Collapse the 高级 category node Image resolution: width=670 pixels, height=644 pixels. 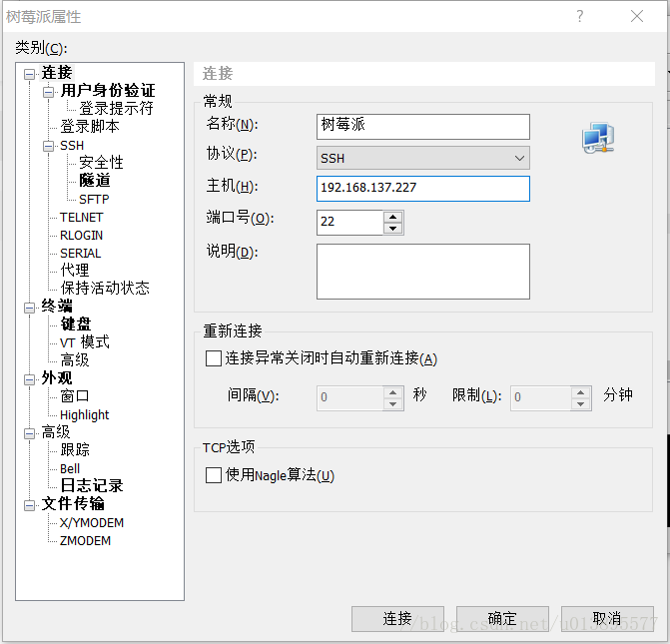point(30,433)
